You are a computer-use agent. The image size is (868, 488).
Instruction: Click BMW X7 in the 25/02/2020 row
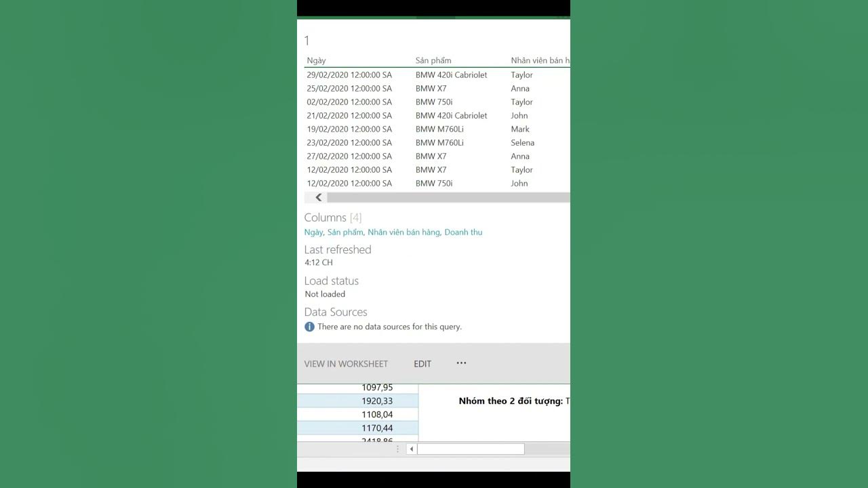431,89
